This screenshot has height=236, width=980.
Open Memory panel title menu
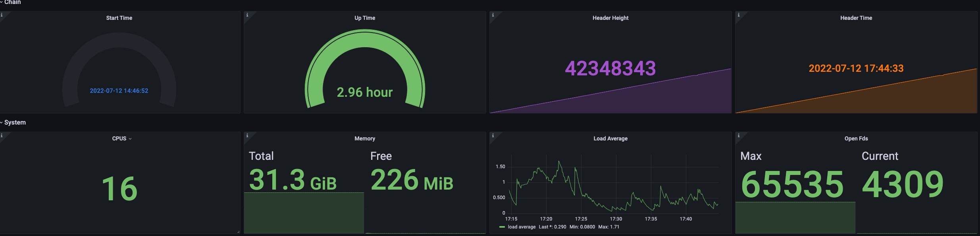tap(365, 138)
